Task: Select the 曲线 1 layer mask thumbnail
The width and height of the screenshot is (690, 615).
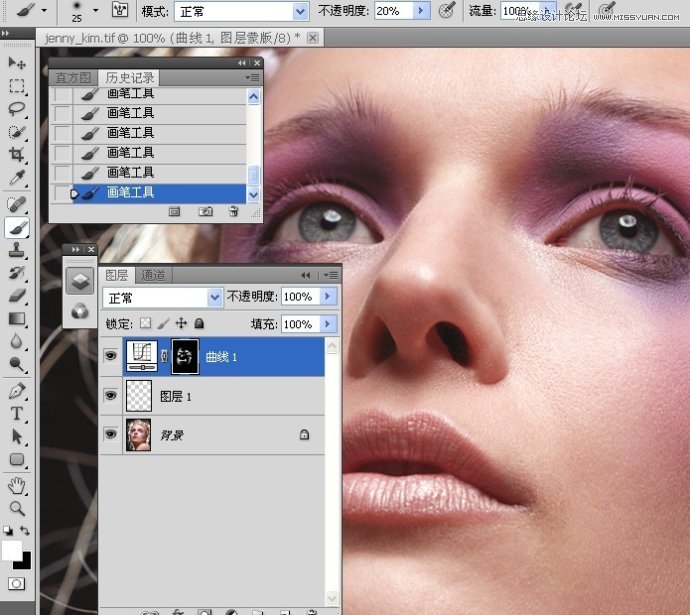Action: pos(186,356)
